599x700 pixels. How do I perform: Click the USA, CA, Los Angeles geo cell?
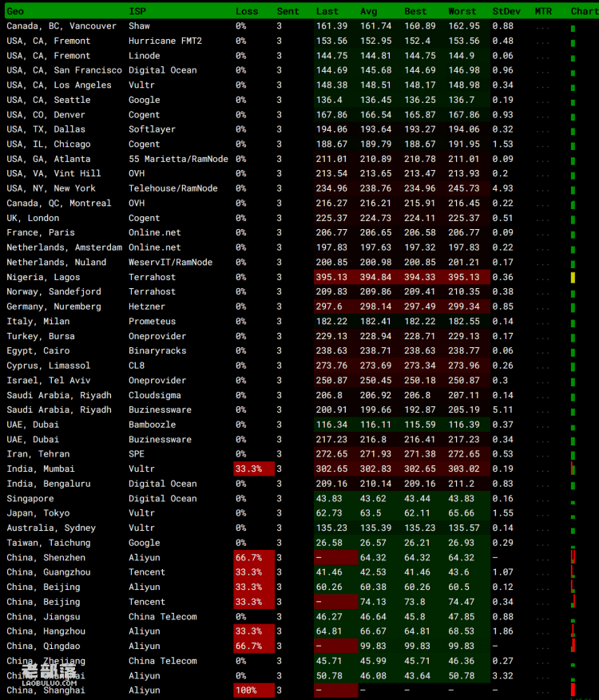(x=59, y=85)
